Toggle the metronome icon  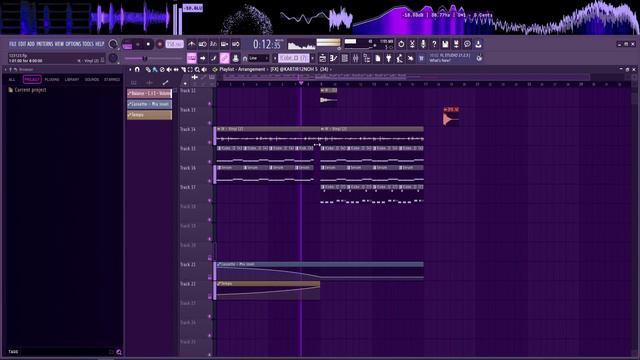(x=191, y=44)
